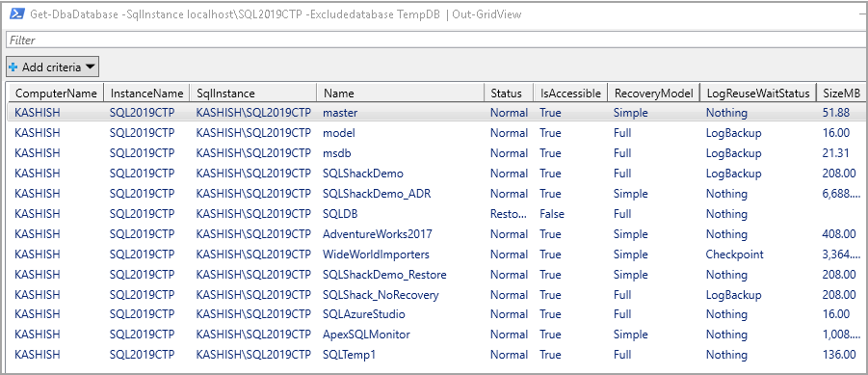Select the SQLAzureStudio name cell
This screenshot has height=375, width=868.
point(364,314)
